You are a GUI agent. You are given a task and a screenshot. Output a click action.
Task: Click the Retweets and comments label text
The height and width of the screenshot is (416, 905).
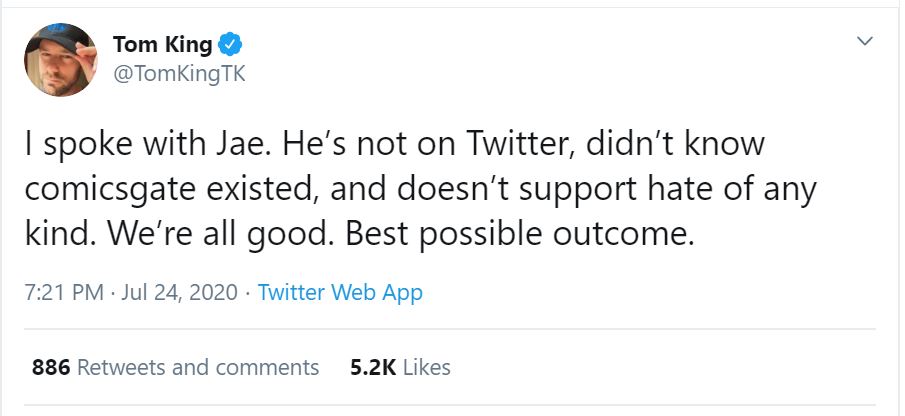[198, 367]
